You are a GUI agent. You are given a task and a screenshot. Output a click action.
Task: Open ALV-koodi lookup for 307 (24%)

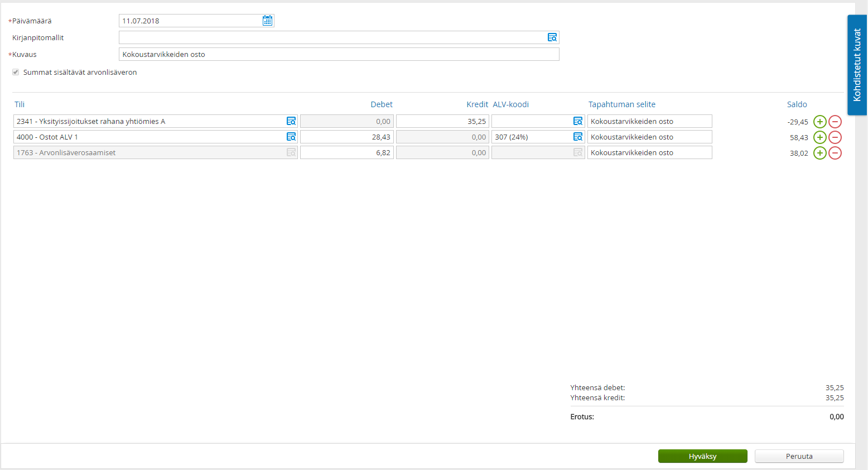pyautogui.click(x=578, y=137)
